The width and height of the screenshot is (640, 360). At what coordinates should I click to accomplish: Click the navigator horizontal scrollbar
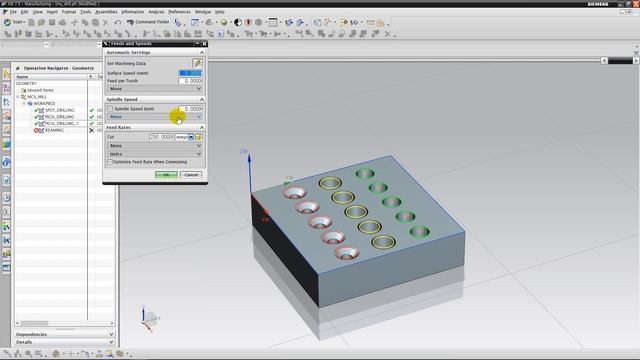point(64,323)
